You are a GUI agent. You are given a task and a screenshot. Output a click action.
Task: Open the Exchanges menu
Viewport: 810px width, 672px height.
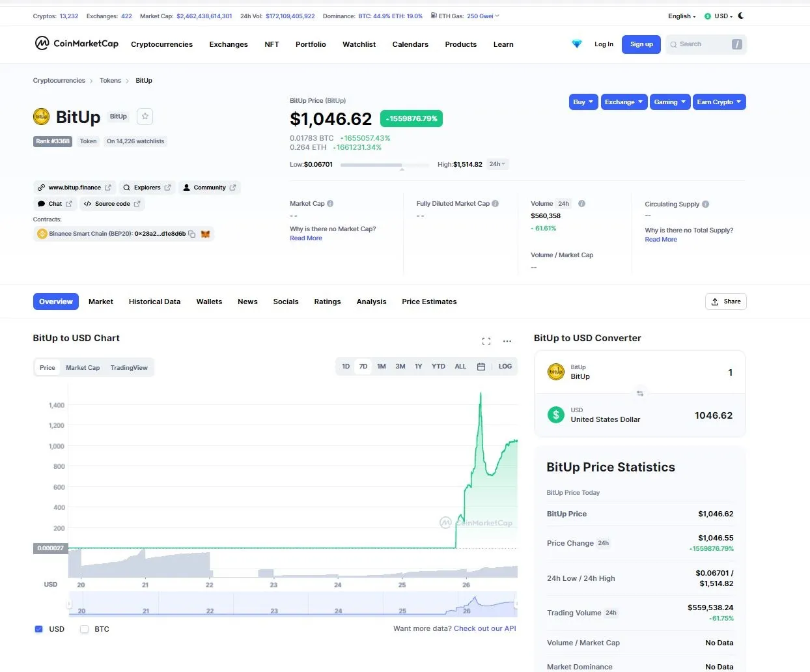[x=229, y=44]
